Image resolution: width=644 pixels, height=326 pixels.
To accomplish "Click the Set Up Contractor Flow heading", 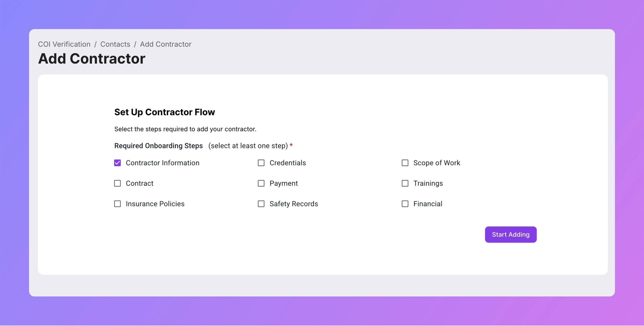I will coord(165,112).
